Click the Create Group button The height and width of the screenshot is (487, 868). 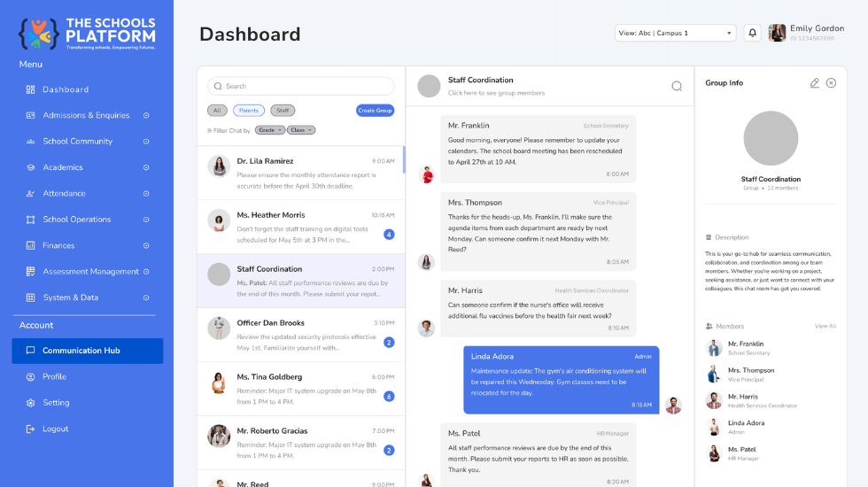coord(375,111)
